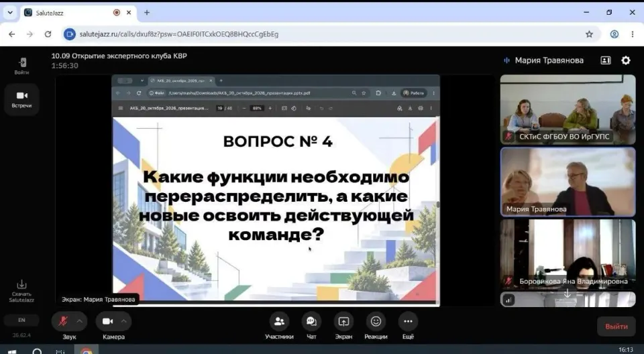Go forward in the browser
The image size is (644, 354).
click(x=30, y=34)
